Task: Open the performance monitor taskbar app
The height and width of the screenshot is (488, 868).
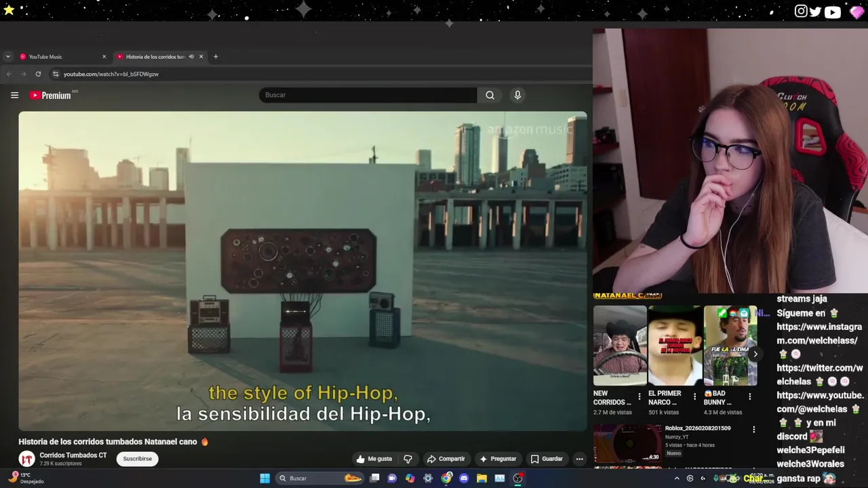Action: coord(500,478)
